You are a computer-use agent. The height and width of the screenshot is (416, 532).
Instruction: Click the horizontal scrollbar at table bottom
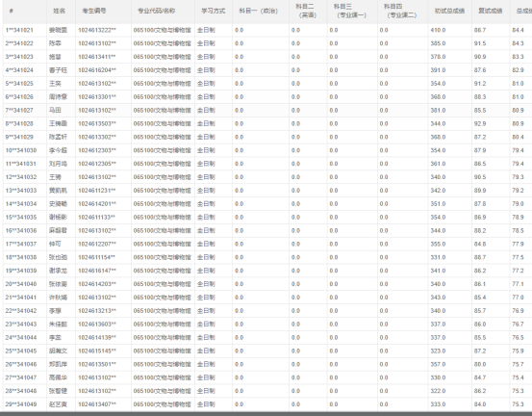point(266,414)
